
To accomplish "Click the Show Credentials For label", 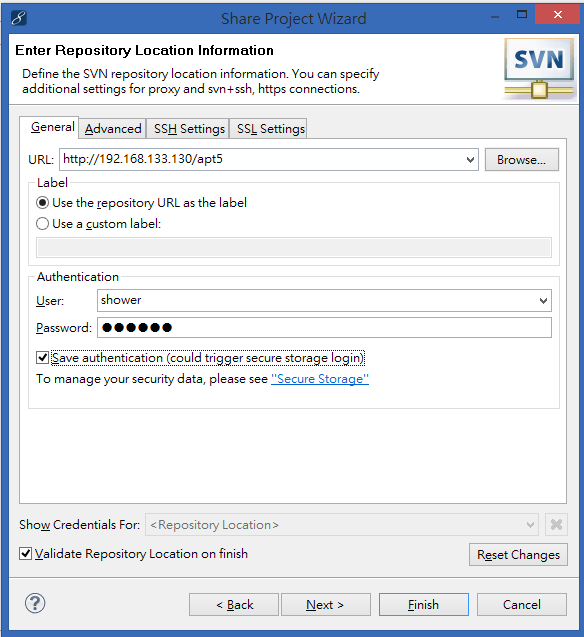I will click(x=80, y=524).
